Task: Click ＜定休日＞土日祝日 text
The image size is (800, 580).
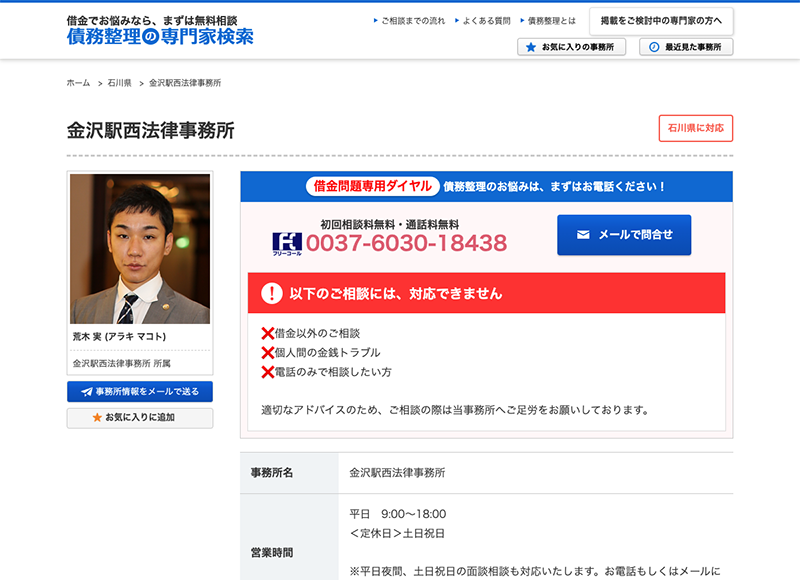Action: click(x=397, y=534)
